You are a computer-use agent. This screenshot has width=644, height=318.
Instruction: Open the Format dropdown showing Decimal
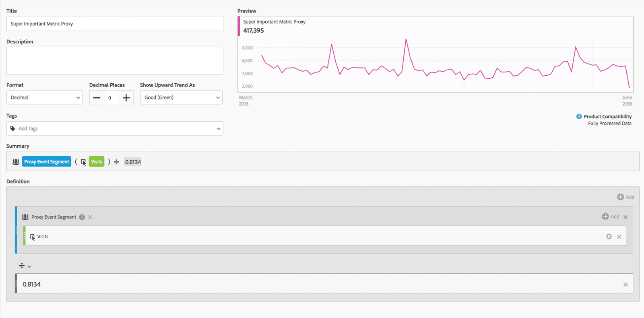pyautogui.click(x=45, y=97)
